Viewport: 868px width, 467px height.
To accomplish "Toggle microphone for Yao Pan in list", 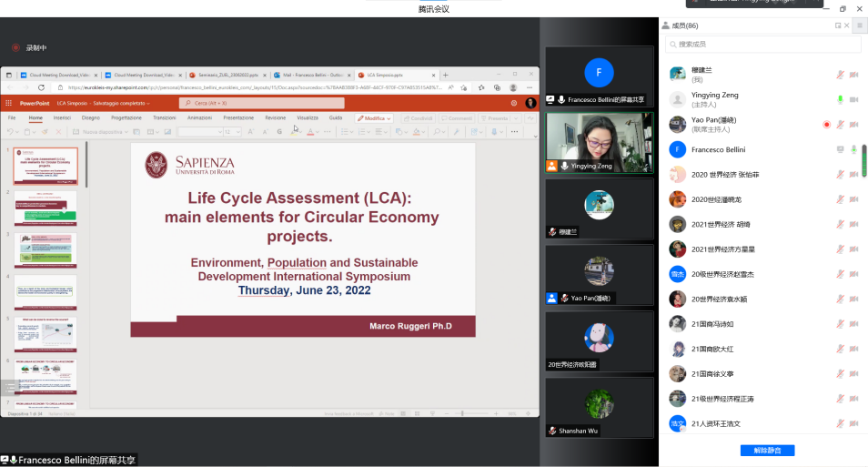I will pyautogui.click(x=840, y=125).
